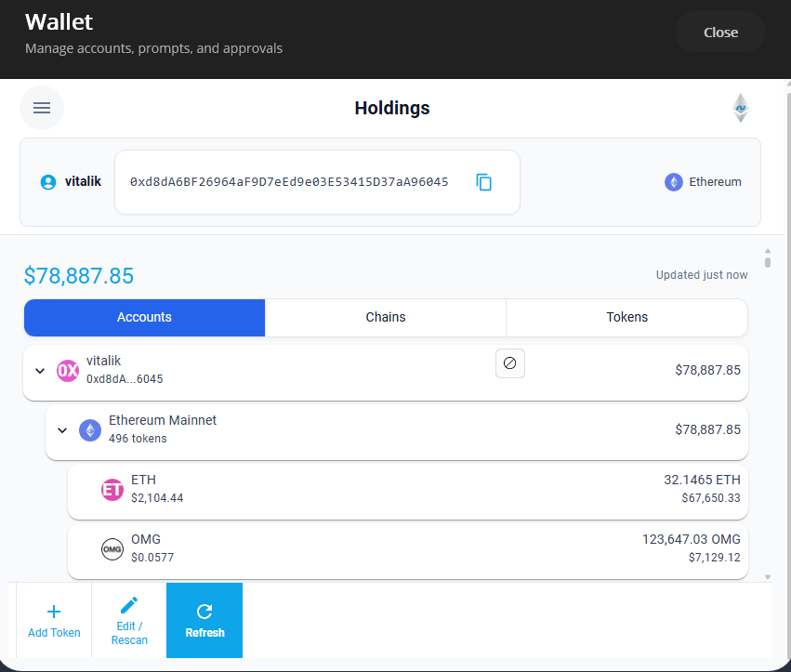
Task: Toggle the block icon on vitalik's account row
Action: tap(509, 363)
